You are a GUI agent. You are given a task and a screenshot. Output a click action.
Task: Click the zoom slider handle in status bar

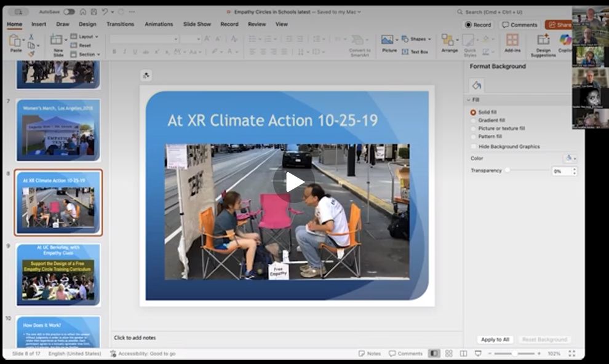[514, 354]
